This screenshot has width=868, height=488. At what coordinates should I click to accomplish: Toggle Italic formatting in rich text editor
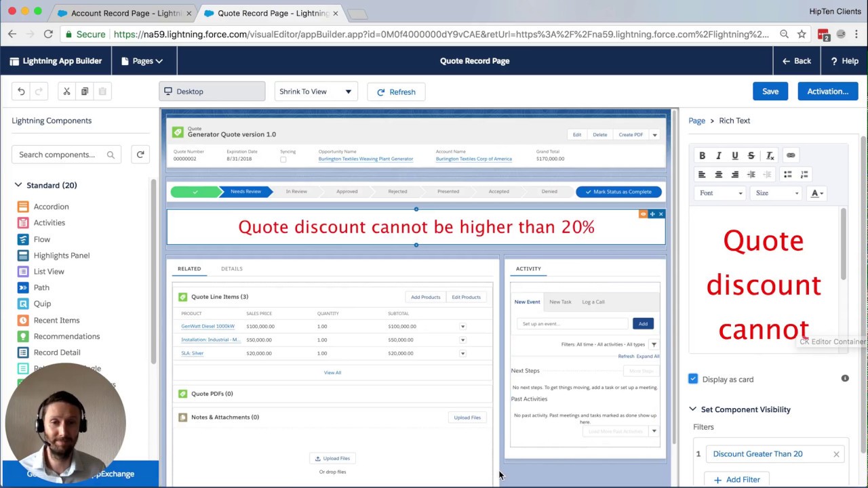(719, 156)
